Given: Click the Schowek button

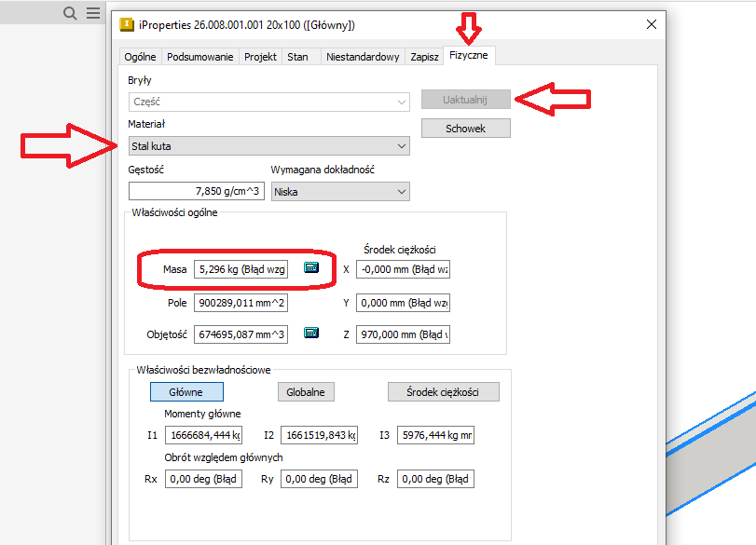Looking at the screenshot, I should [465, 129].
